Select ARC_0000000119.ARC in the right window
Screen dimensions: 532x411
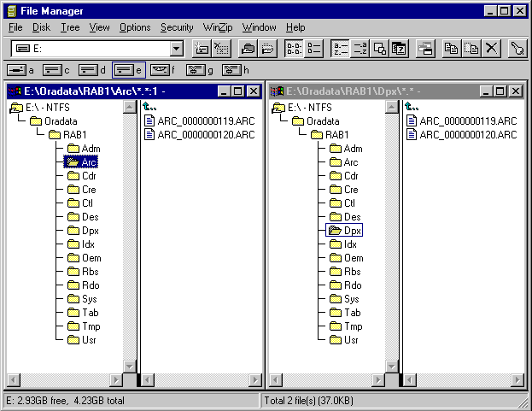coord(468,120)
